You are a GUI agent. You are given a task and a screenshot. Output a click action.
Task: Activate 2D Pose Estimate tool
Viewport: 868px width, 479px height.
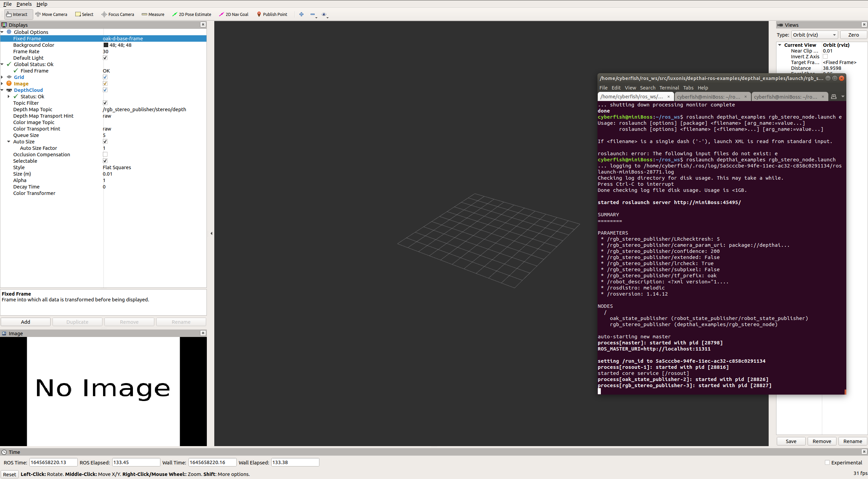coord(192,14)
